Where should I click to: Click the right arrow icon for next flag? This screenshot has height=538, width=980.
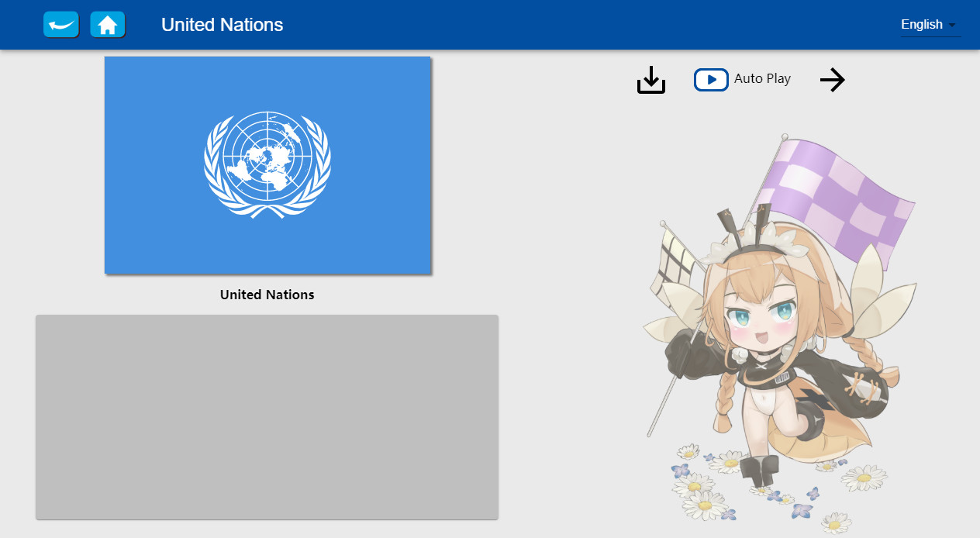832,79
